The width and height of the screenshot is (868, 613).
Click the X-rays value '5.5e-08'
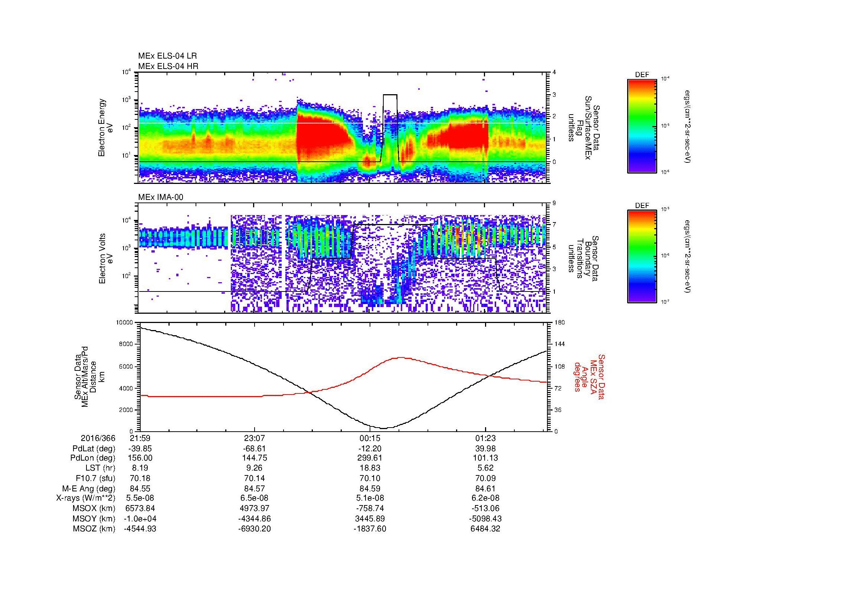(x=140, y=498)
